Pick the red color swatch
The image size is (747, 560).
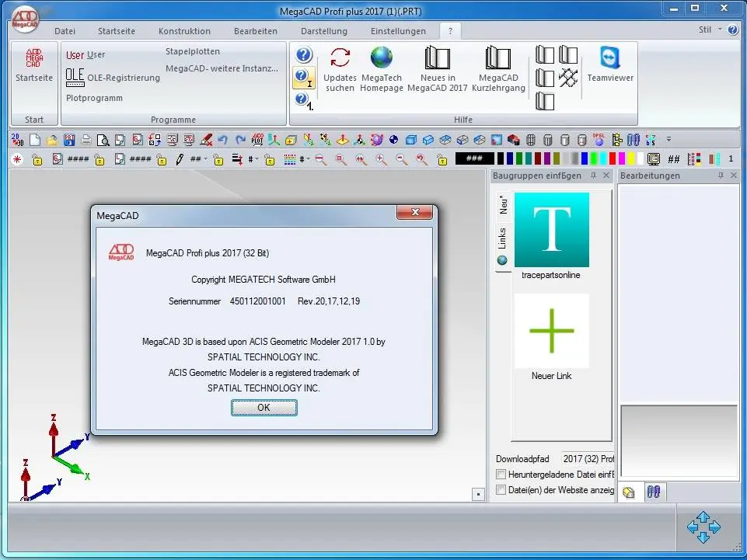pos(613,159)
